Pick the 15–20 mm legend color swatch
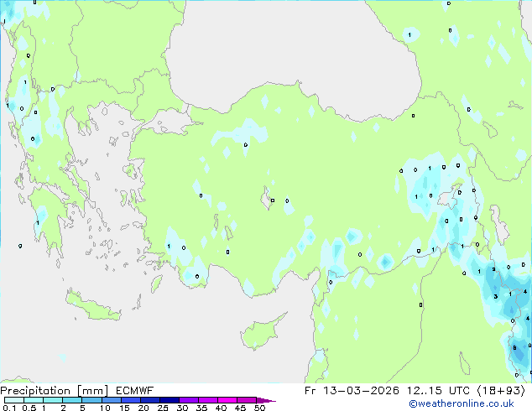The image size is (532, 411). click(x=130, y=400)
